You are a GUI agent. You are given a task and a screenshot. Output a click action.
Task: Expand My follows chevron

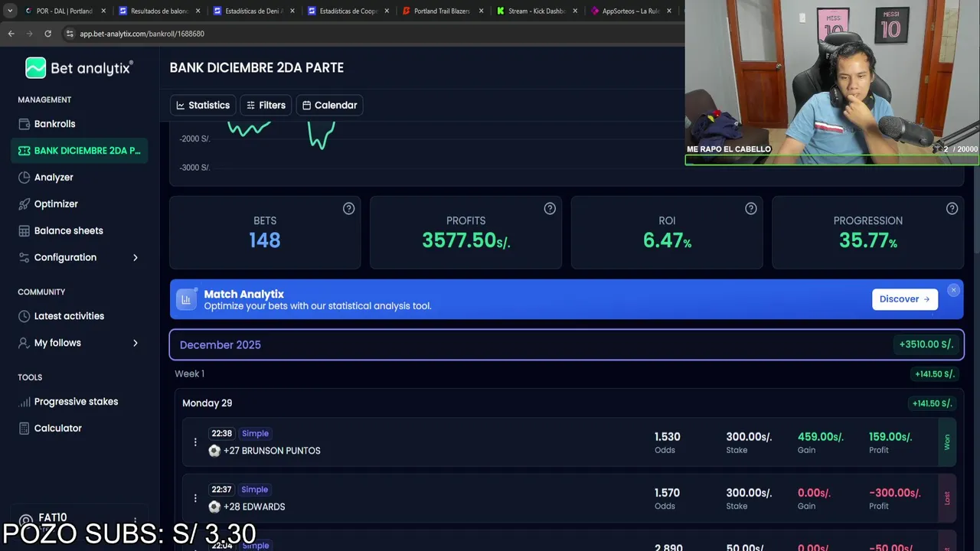136,343
